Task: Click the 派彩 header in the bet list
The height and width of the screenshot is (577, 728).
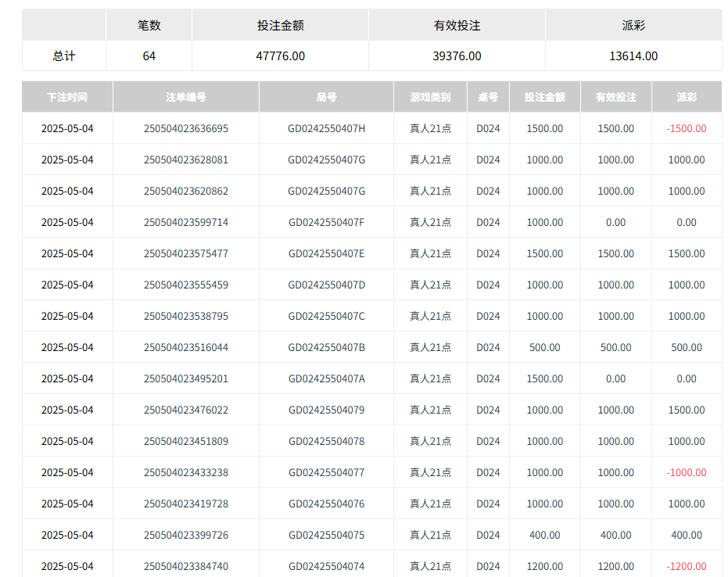Action: pyautogui.click(x=687, y=97)
